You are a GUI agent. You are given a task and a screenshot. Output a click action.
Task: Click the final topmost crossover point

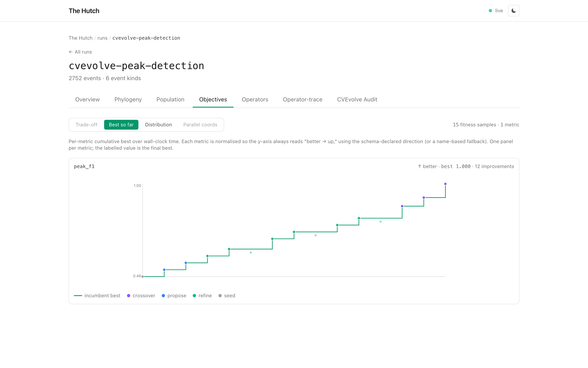pyautogui.click(x=445, y=184)
